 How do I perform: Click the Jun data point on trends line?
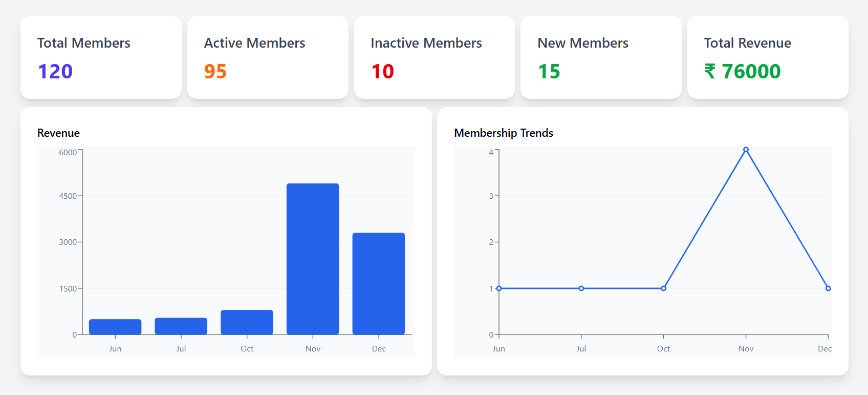coord(499,288)
